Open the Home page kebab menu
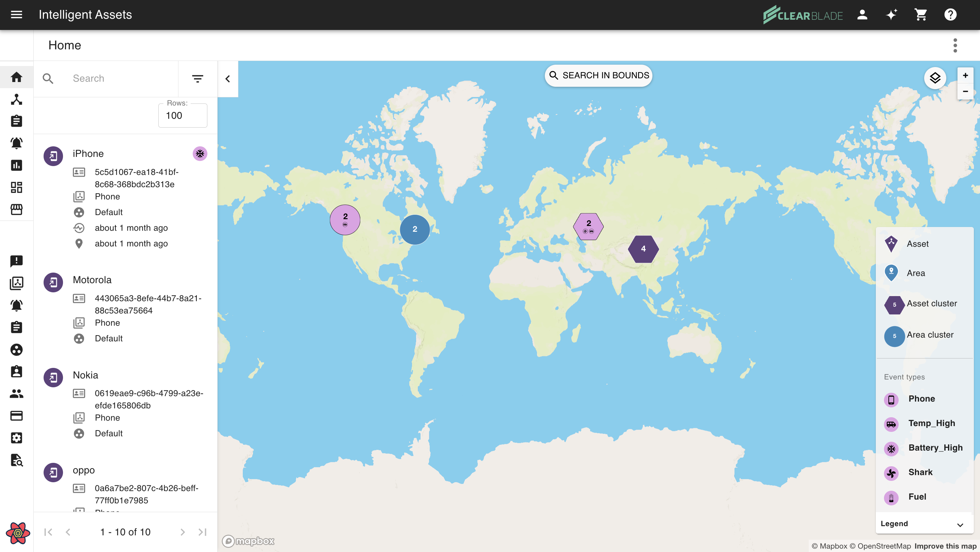This screenshot has width=980, height=552. pyautogui.click(x=955, y=46)
